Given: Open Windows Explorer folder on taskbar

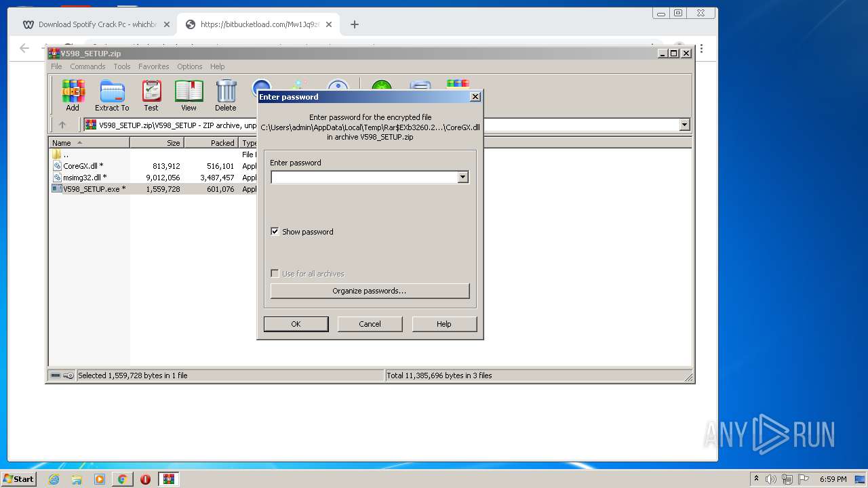Looking at the screenshot, I should click(77, 479).
